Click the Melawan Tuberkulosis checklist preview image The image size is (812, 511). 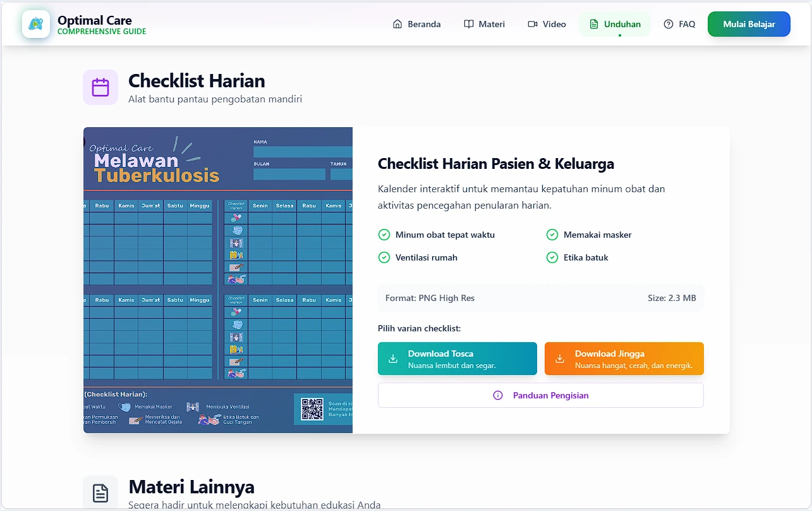pyautogui.click(x=218, y=280)
